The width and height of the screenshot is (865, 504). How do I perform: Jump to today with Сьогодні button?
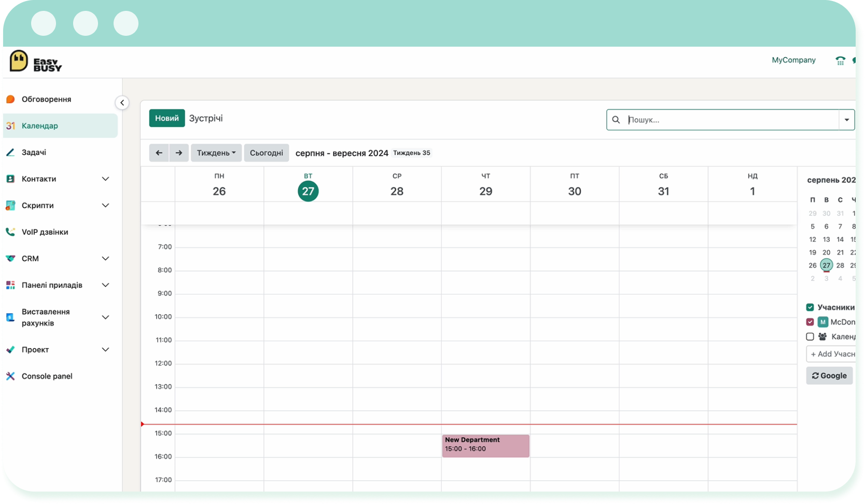pyautogui.click(x=267, y=152)
